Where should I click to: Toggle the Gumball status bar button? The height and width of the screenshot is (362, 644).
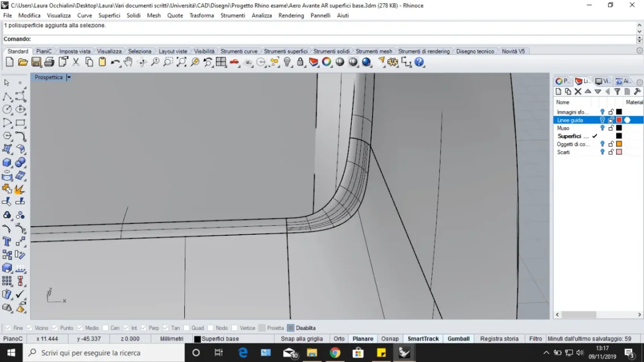click(459, 339)
